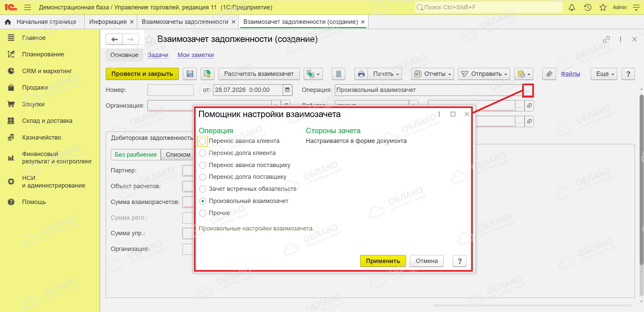
Task: Navigate back with left arrow button
Action: [x=114, y=39]
